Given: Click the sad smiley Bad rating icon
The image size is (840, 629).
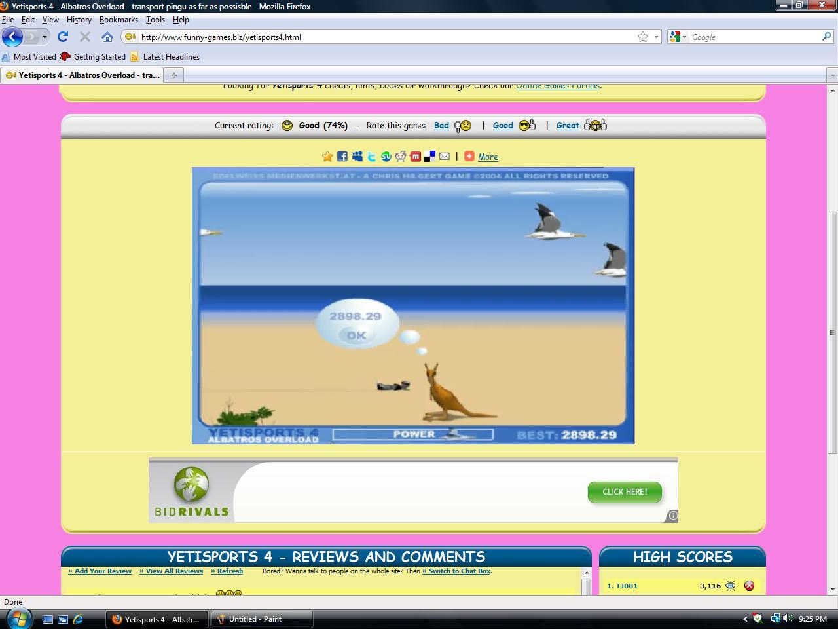Looking at the screenshot, I should (463, 125).
